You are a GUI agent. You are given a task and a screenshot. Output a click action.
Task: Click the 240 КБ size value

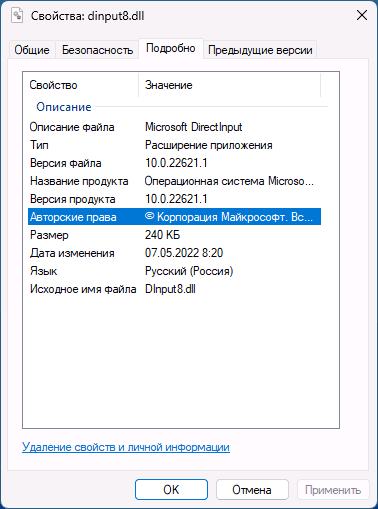(162, 235)
